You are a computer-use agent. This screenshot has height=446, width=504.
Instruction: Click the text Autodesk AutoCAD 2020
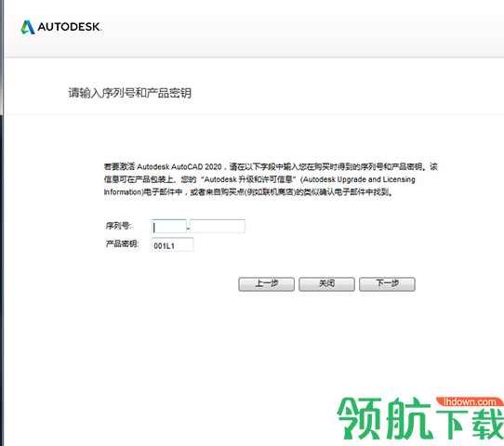coord(179,167)
